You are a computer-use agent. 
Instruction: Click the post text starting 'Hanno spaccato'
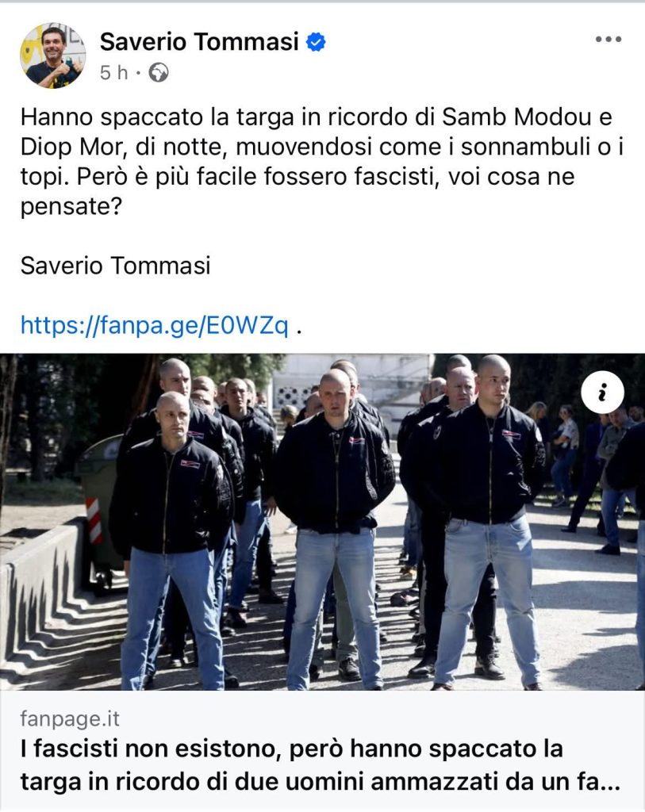click(x=321, y=162)
